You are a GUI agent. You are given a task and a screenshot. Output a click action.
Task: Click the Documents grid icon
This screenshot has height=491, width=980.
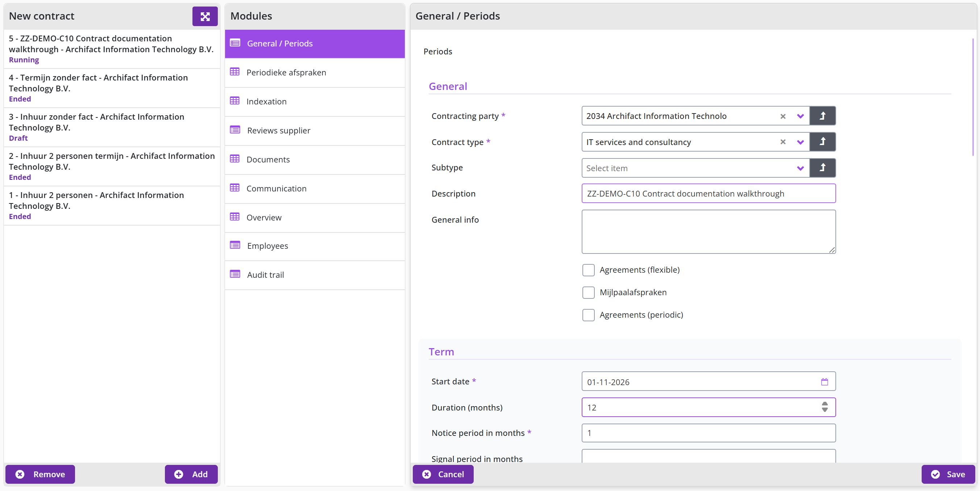point(235,159)
